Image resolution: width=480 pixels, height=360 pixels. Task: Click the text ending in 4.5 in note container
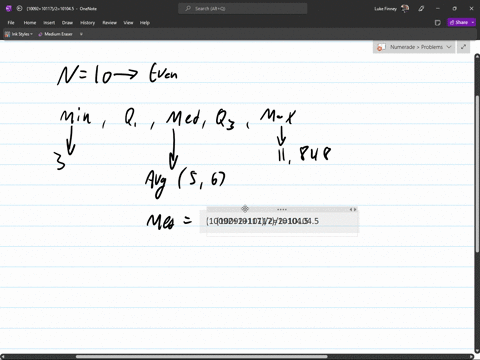tap(262, 221)
